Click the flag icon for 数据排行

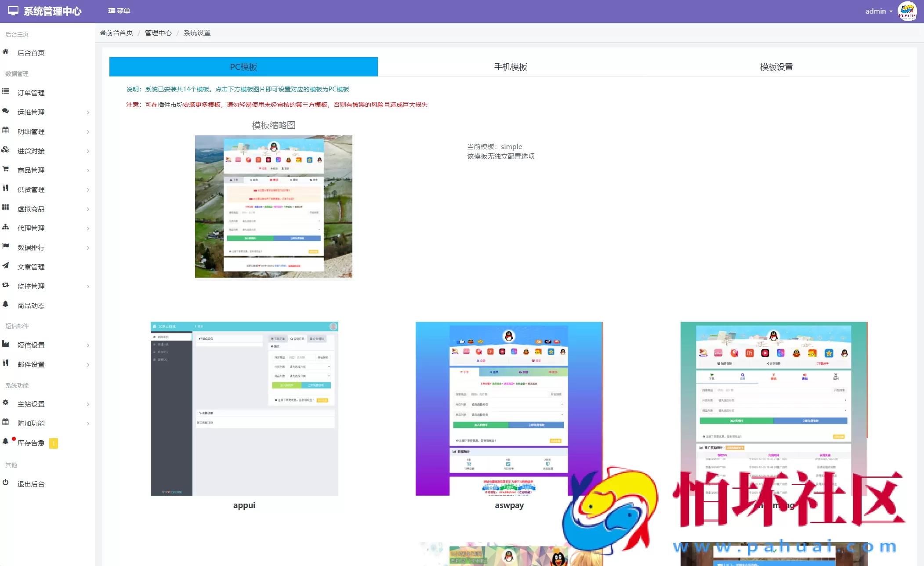[x=5, y=247]
